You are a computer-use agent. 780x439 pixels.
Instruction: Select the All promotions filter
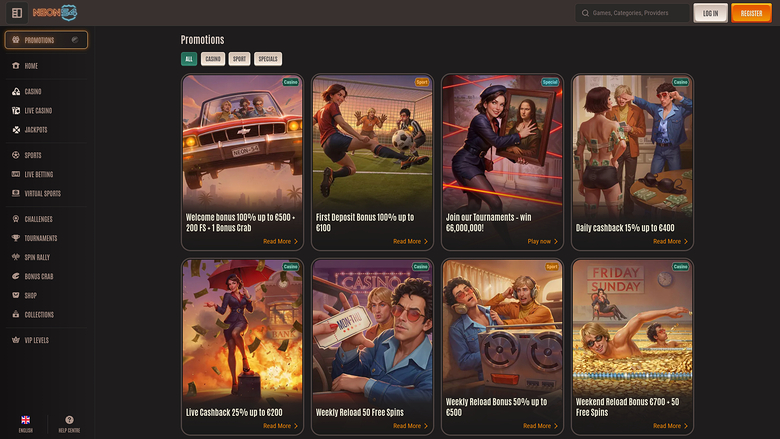click(x=189, y=59)
